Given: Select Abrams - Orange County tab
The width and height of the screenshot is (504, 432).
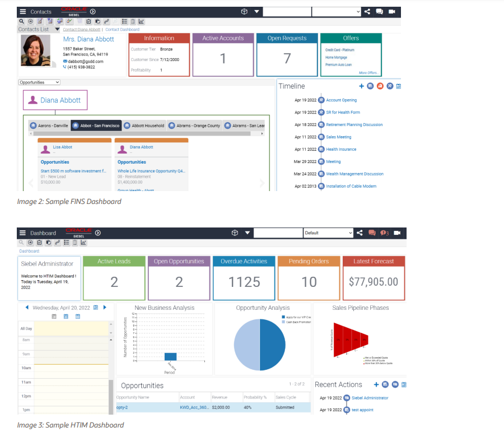Looking at the screenshot, I should click(x=194, y=126).
